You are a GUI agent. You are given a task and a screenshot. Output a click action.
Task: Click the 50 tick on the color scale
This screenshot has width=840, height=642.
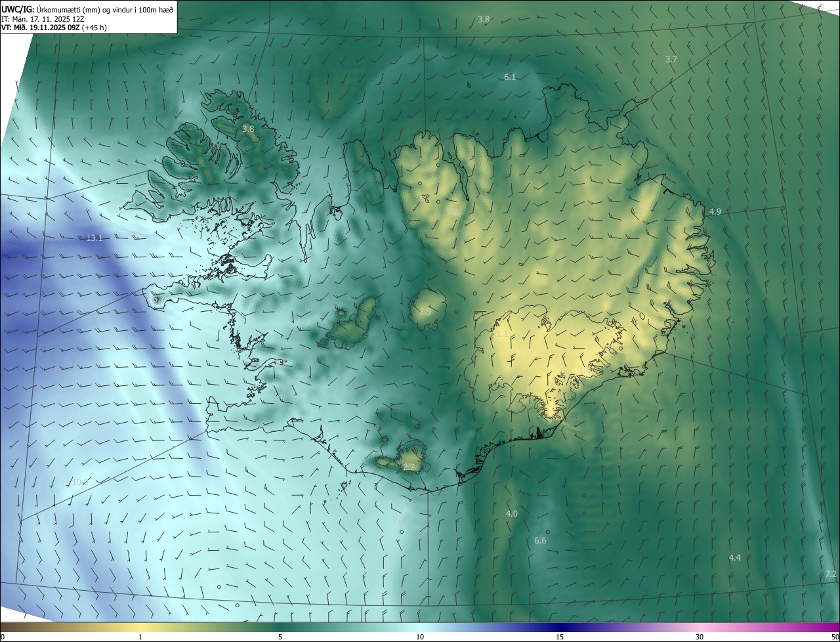click(x=835, y=637)
